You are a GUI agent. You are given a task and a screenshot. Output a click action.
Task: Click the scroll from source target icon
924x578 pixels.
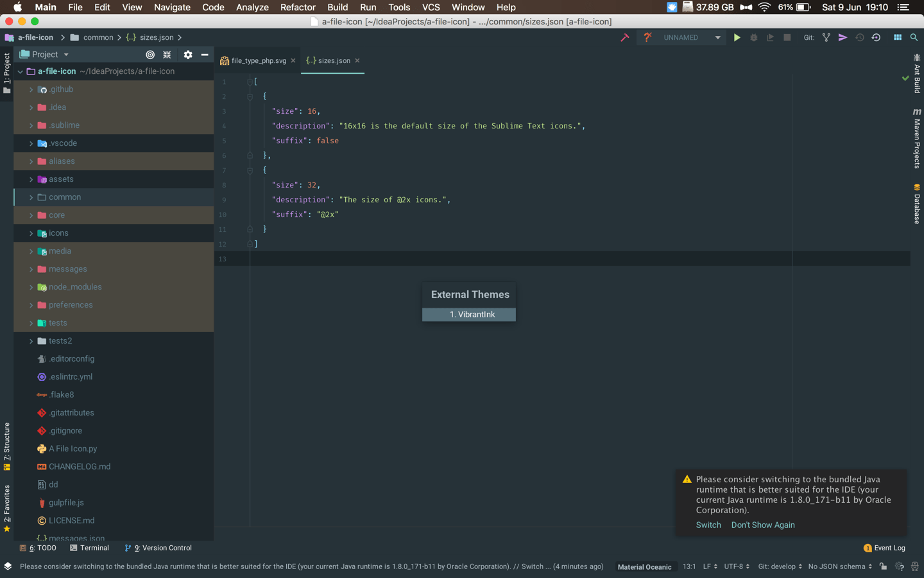150,55
